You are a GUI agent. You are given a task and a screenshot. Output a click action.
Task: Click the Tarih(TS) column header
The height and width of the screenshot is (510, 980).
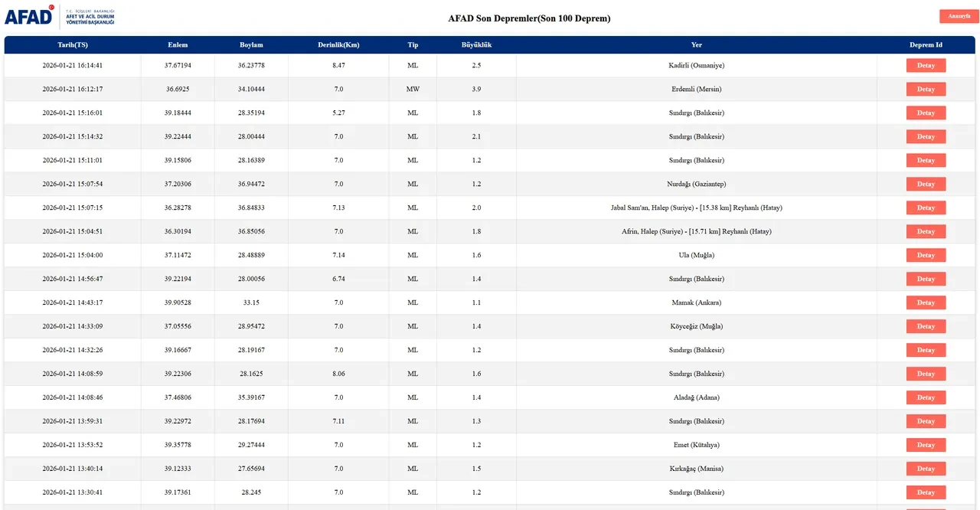click(x=73, y=45)
